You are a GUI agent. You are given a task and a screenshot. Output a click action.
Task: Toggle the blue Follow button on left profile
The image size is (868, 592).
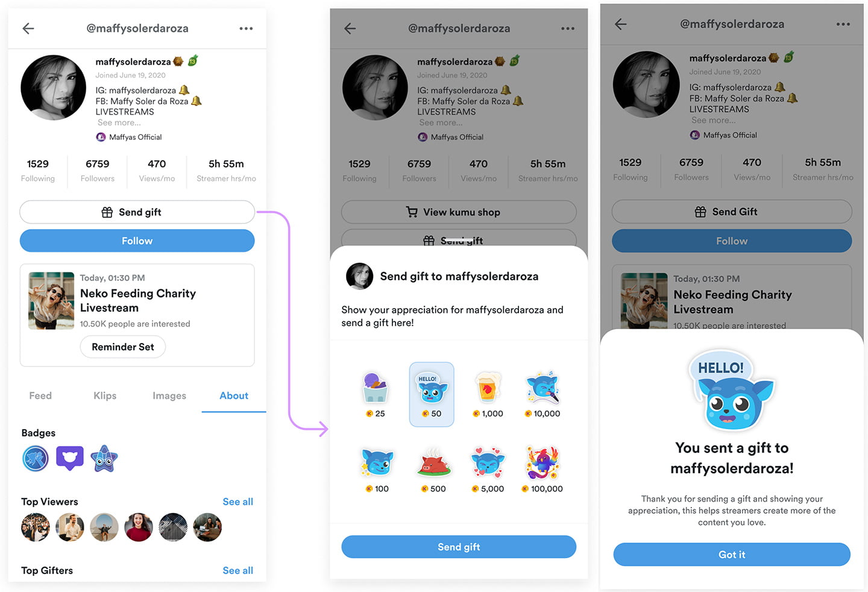(137, 241)
